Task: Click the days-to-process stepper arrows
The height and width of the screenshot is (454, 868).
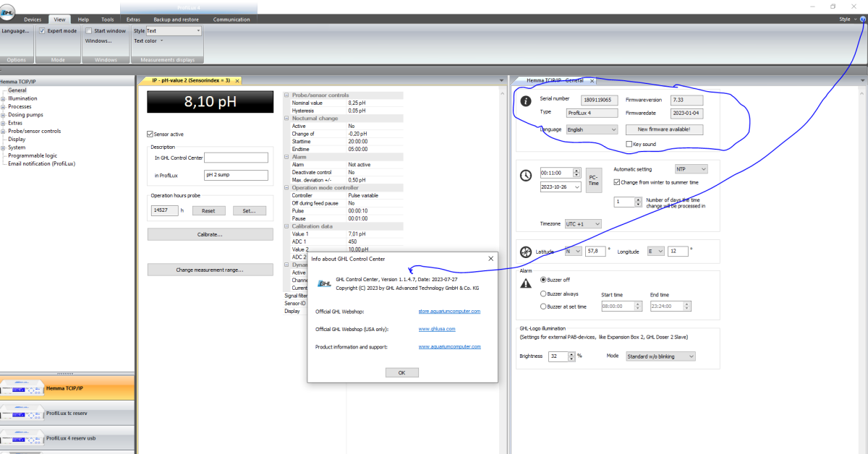Action: [638, 202]
